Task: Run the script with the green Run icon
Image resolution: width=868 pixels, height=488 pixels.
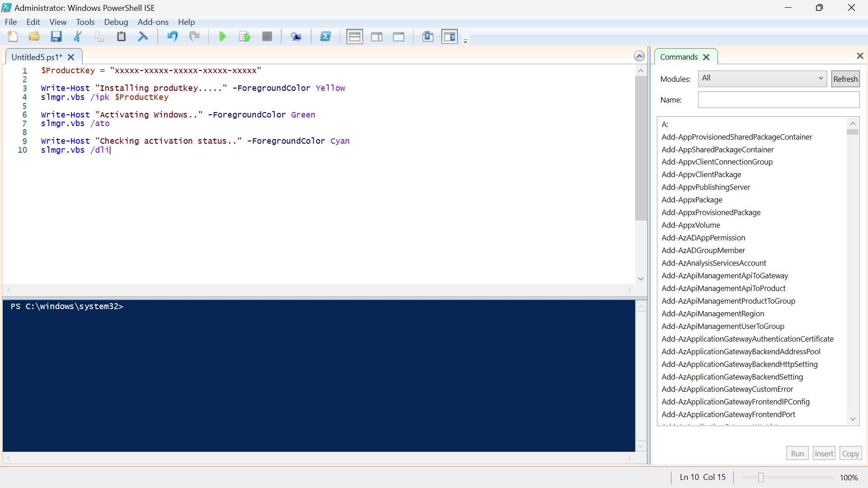Action: pos(222,37)
